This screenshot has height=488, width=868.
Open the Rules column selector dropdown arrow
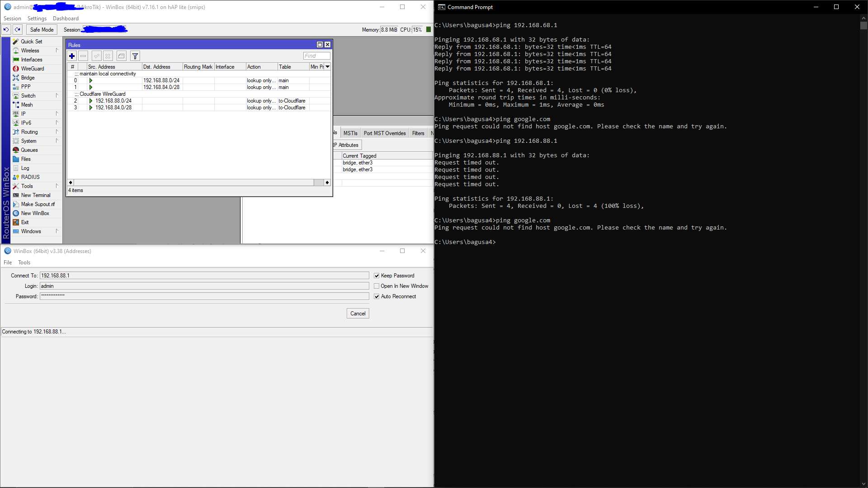328,67
